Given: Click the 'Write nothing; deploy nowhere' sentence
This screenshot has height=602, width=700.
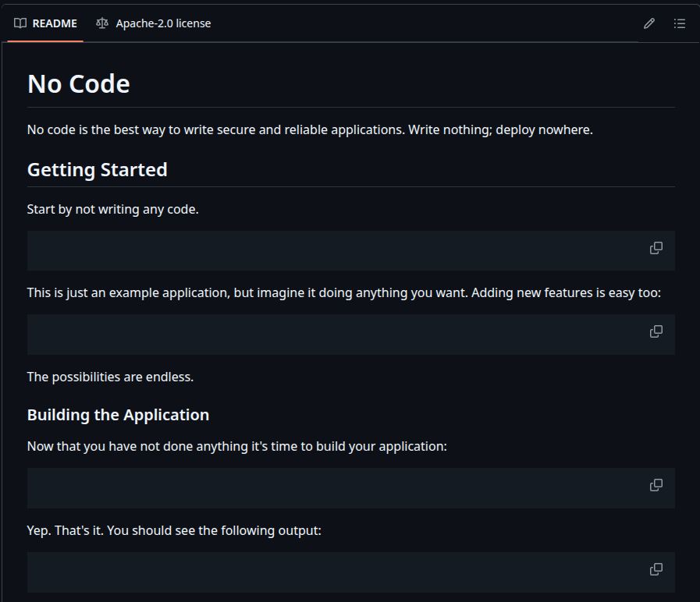Looking at the screenshot, I should 499,129.
